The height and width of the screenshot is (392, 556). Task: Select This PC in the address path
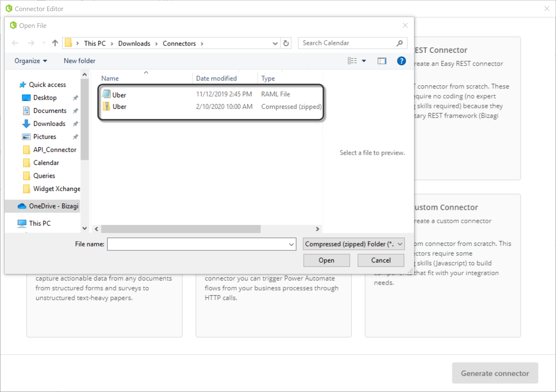95,43
